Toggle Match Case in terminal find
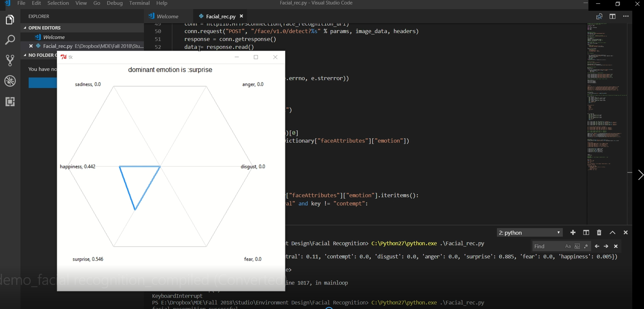The height and width of the screenshot is (309, 644). click(568, 246)
